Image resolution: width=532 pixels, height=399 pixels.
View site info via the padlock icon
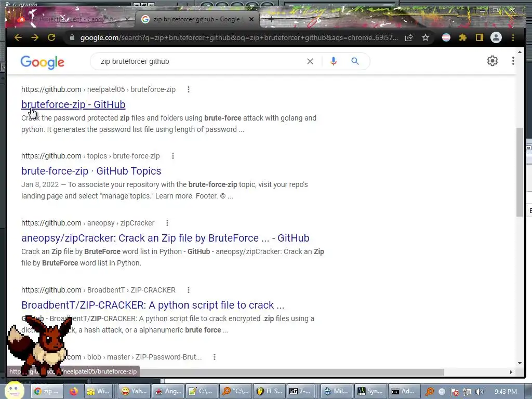72,37
